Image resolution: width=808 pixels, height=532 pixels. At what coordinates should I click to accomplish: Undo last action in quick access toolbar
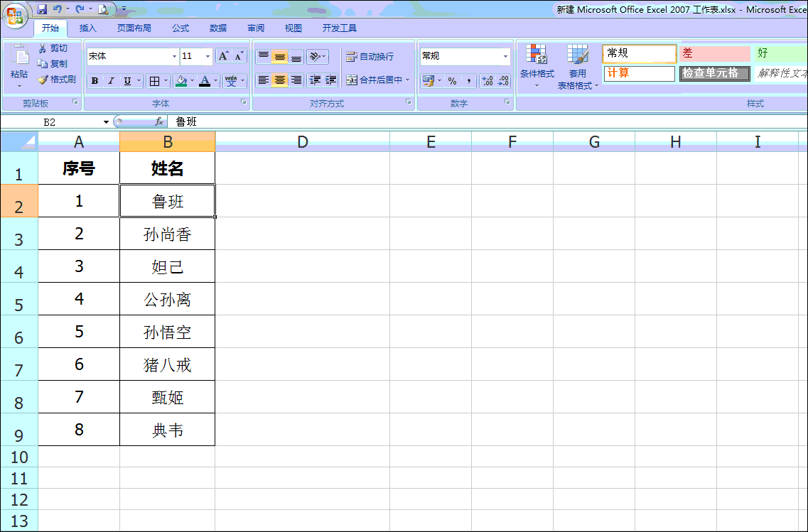57,9
